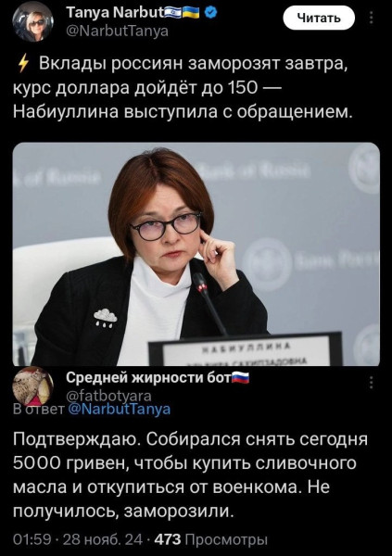The image size is (392, 556).
Task: Open the Средней жирности бот display name
Action: point(148,378)
